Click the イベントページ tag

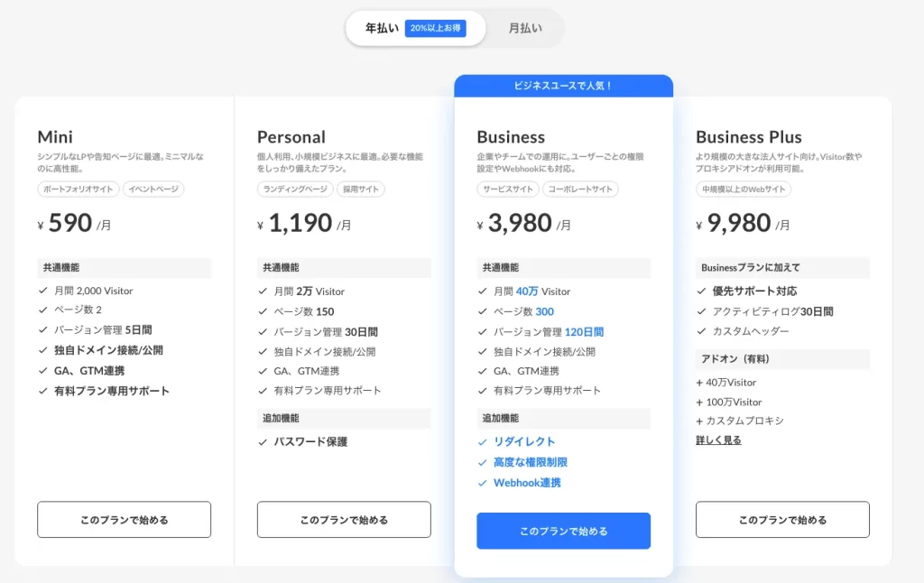[x=153, y=190]
